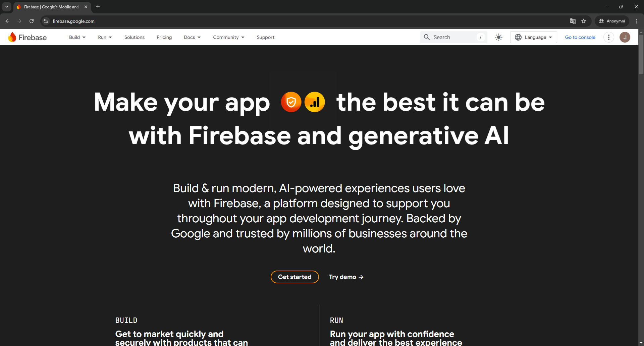The height and width of the screenshot is (346, 644).
Task: Click the user account avatar J
Action: click(x=625, y=37)
